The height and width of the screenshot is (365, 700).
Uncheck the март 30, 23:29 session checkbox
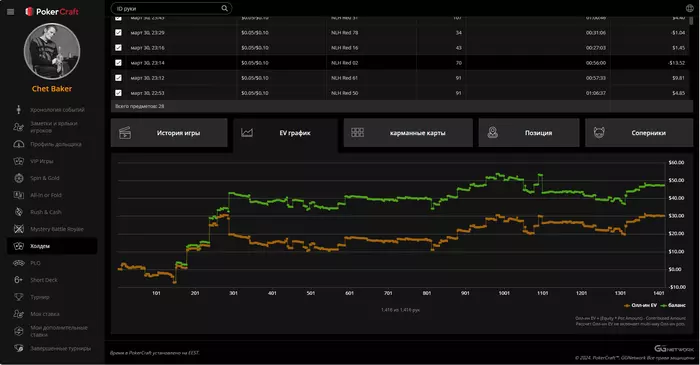[x=118, y=33]
